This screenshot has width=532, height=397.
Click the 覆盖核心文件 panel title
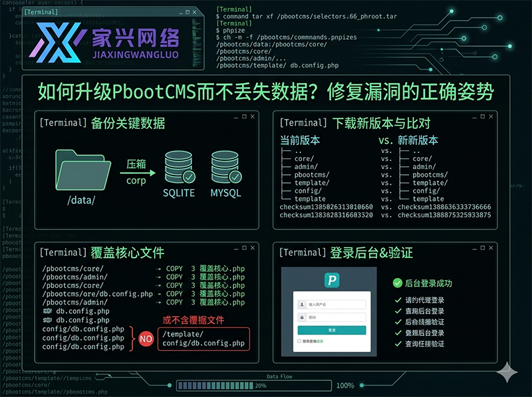point(128,253)
